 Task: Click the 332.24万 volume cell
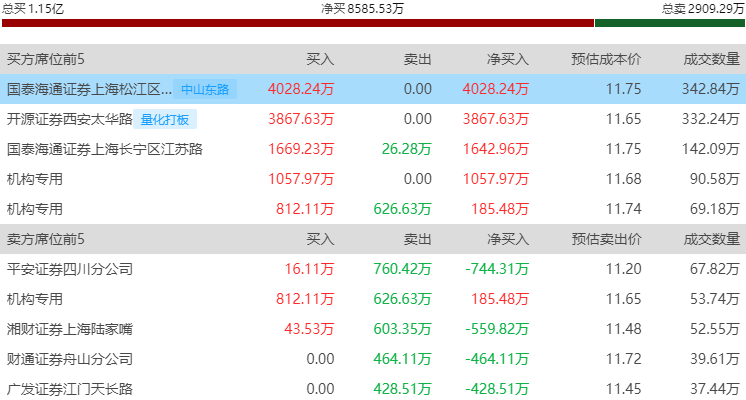click(711, 119)
